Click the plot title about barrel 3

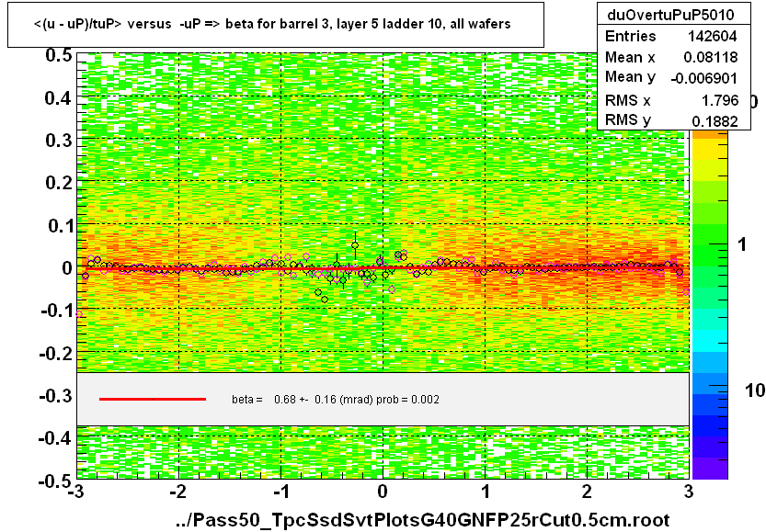tap(272, 24)
